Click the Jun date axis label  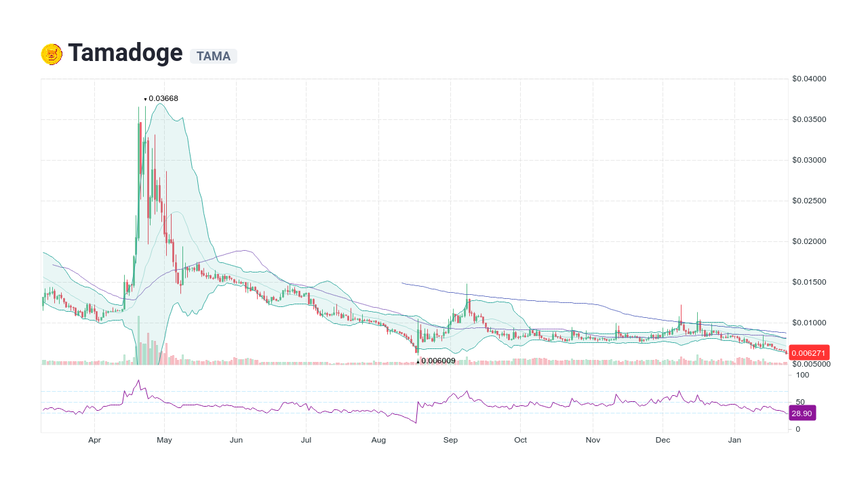pos(236,440)
